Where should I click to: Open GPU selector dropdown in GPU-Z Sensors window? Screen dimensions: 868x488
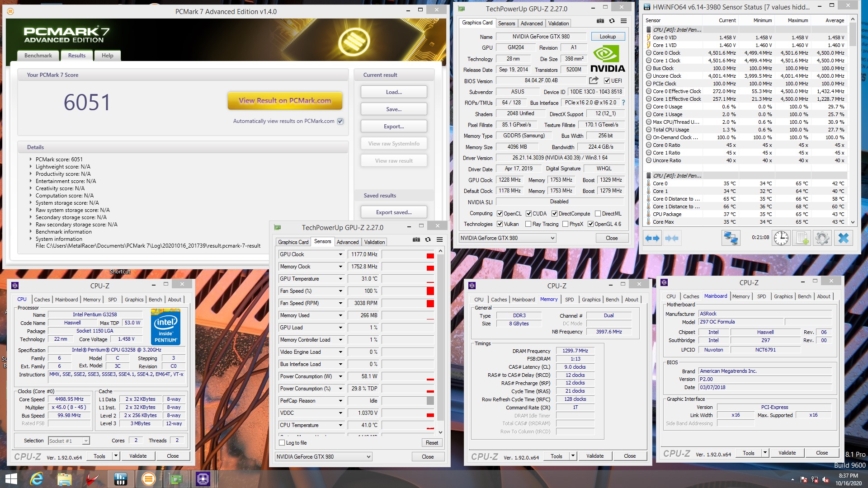click(x=323, y=457)
